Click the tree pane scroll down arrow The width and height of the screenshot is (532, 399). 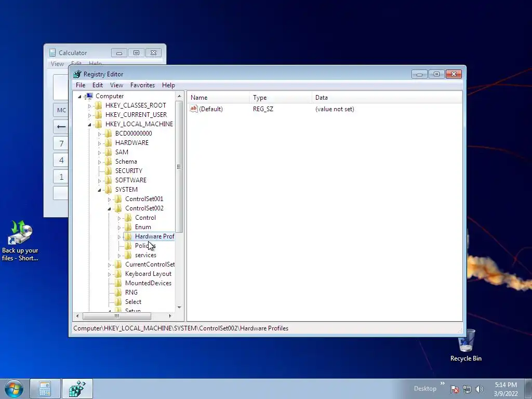point(179,307)
